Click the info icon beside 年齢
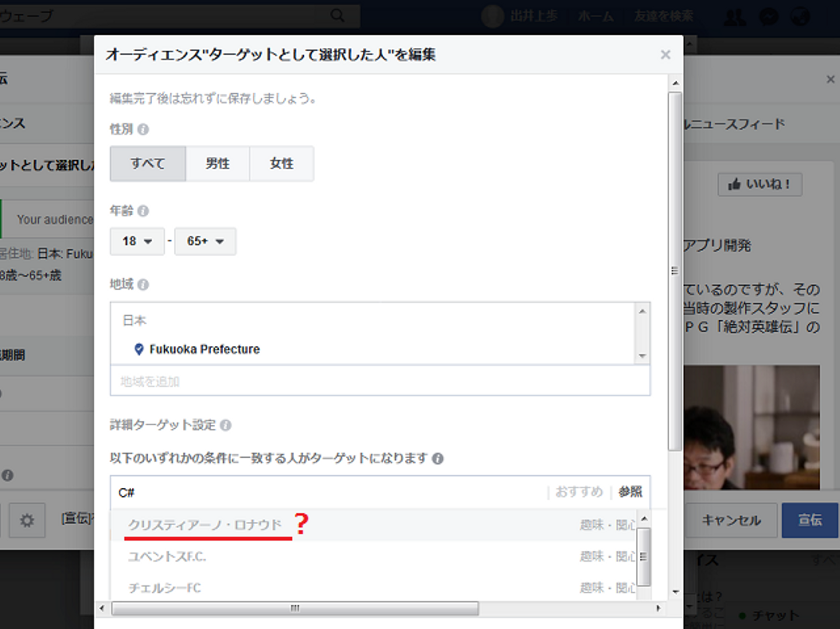Viewport: 840px width, 629px height. click(143, 211)
